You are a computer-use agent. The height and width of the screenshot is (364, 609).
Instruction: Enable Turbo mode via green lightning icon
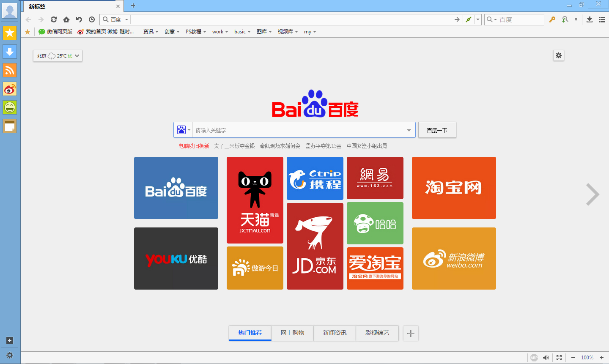[x=469, y=19]
